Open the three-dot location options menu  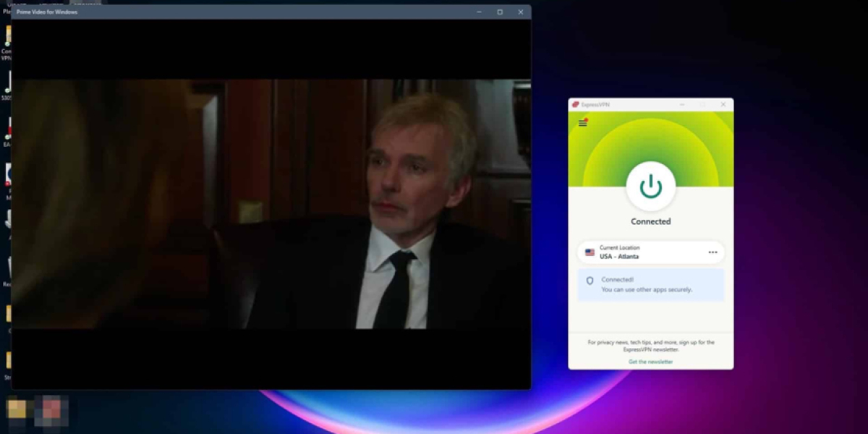click(x=712, y=252)
